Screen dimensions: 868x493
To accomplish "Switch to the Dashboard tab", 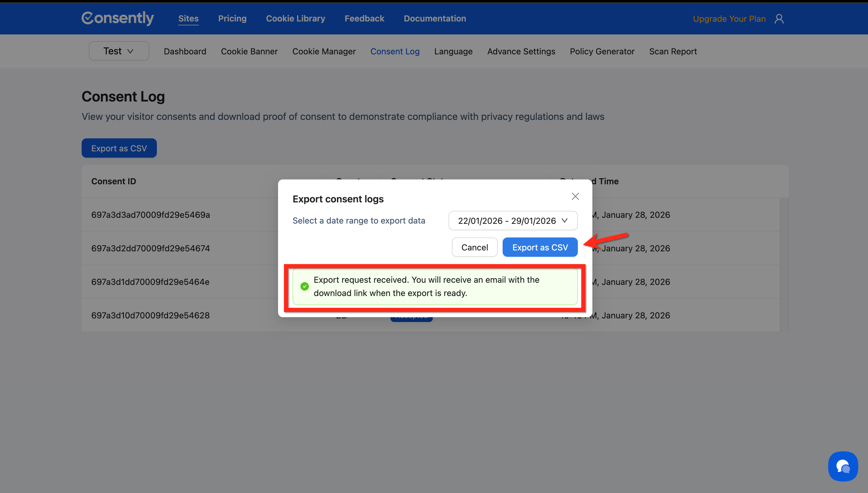I will coord(185,51).
